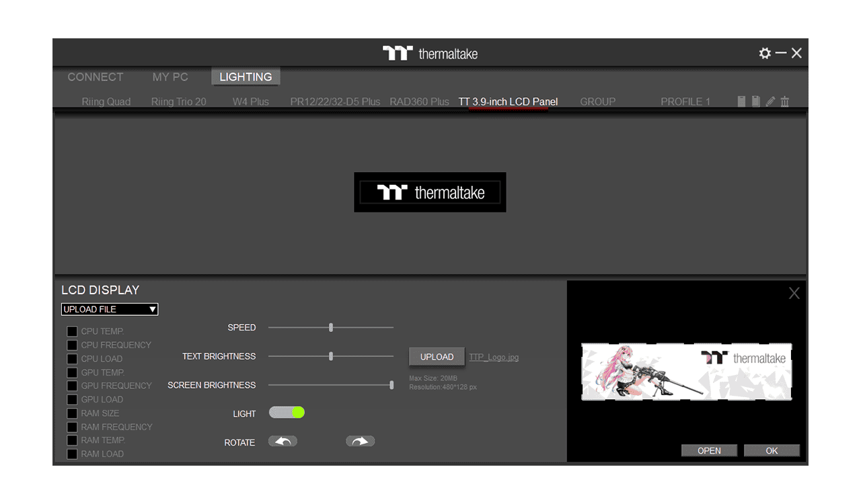Rotate display right with the clockwise arrow
This screenshot has width=861, height=504.
(361, 442)
